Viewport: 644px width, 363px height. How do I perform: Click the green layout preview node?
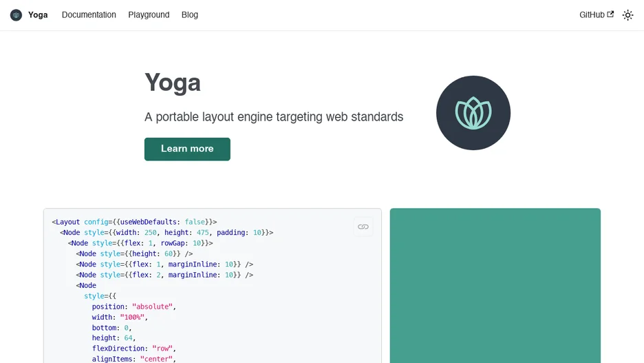tap(495, 286)
